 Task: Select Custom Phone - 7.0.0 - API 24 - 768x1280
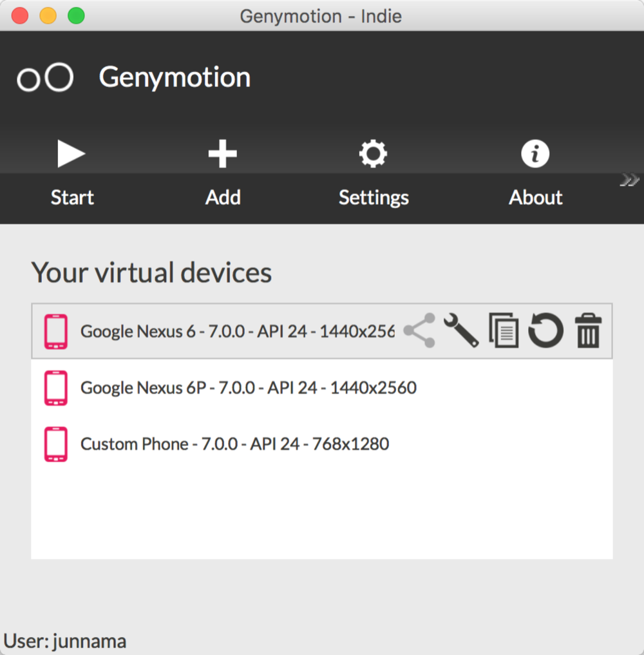click(234, 444)
